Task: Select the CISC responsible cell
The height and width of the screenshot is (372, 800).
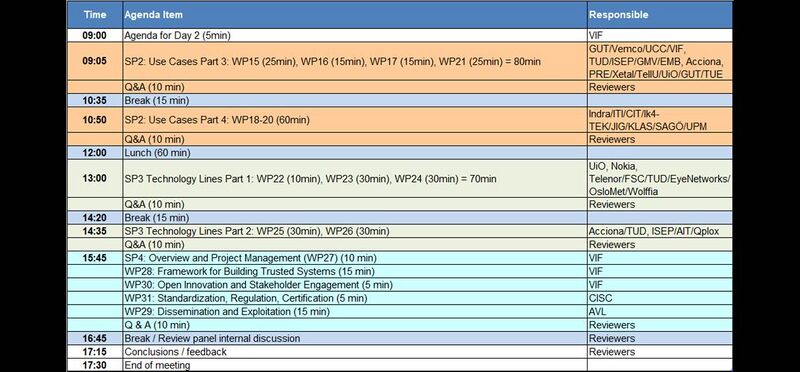Action: click(x=660, y=298)
